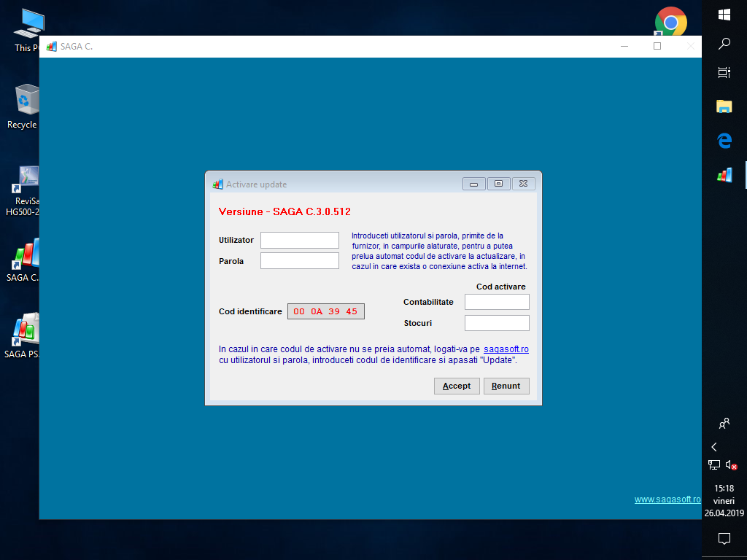The image size is (747, 560).
Task: Select the Google Chrome desktop icon
Action: tap(670, 21)
